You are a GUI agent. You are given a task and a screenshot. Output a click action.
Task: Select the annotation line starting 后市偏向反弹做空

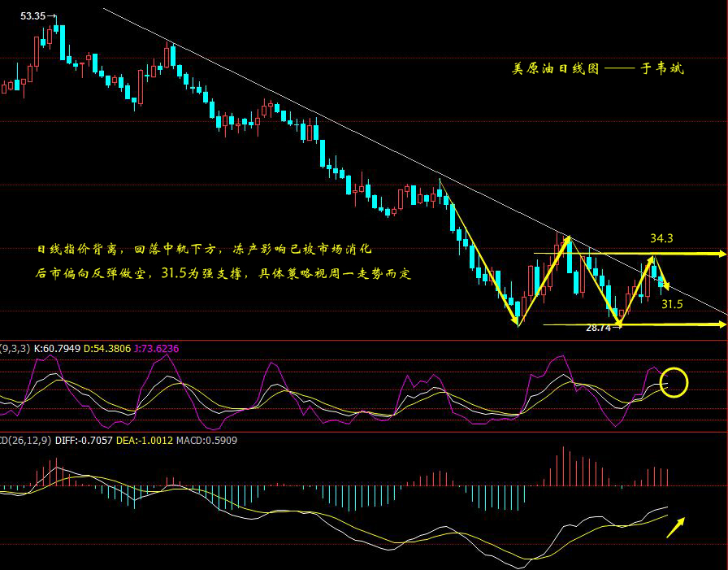coord(223,274)
